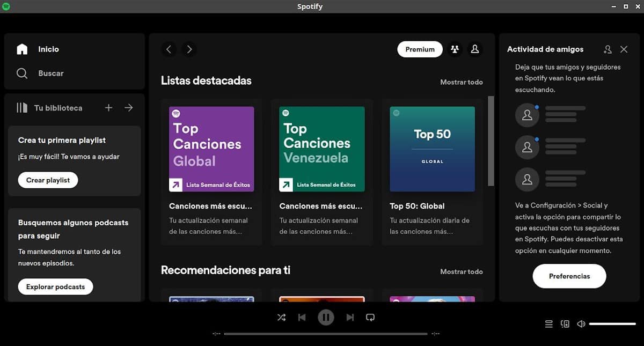Screen dimensions: 644x346
Task: Click the magnifier icon beside Buscar
Action: click(22, 73)
